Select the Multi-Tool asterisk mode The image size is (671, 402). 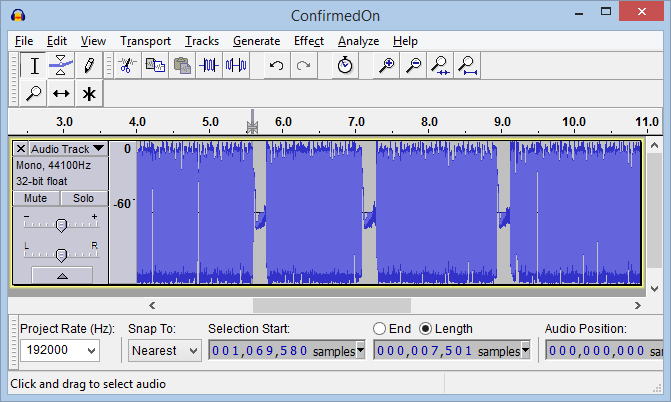89,93
